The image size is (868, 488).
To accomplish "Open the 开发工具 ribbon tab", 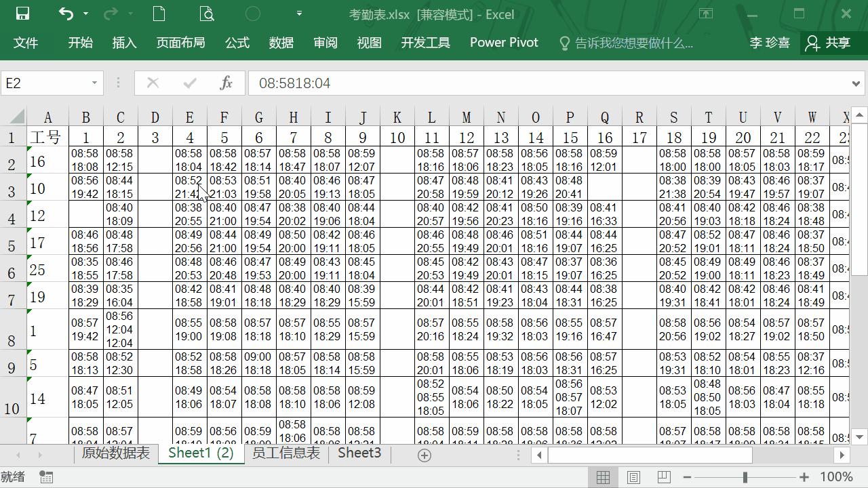I will [x=426, y=42].
